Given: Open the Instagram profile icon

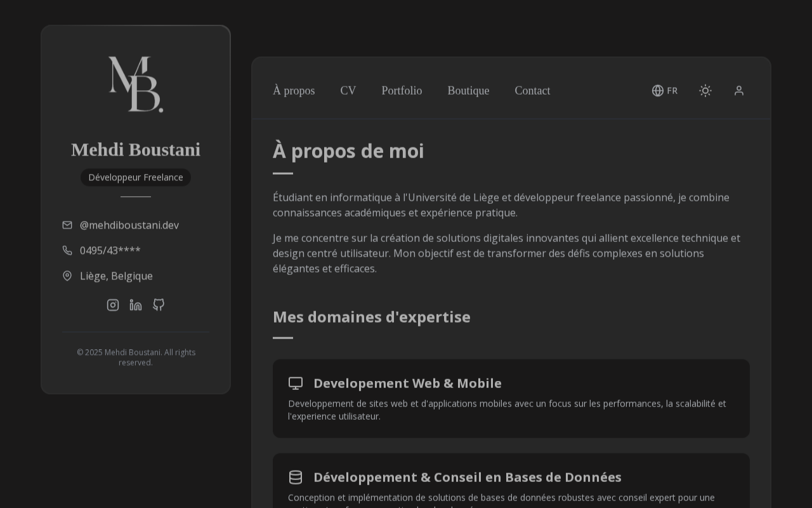Looking at the screenshot, I should [x=113, y=305].
